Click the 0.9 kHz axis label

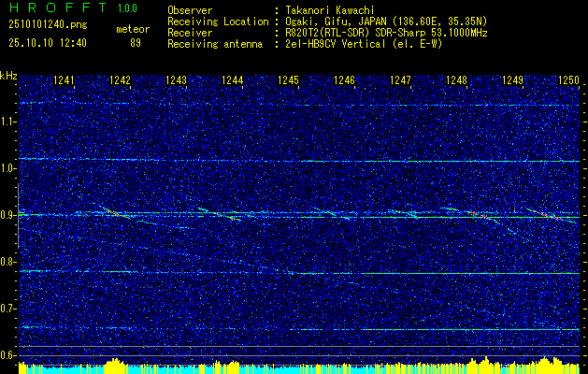(8, 215)
